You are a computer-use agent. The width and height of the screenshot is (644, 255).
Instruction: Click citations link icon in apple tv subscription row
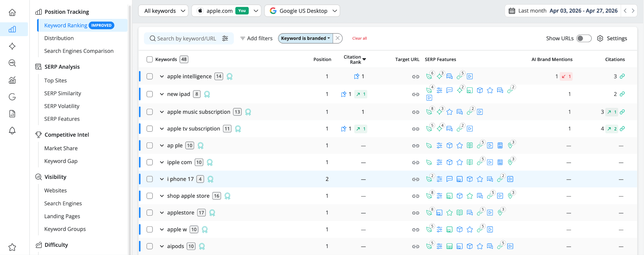622,129
